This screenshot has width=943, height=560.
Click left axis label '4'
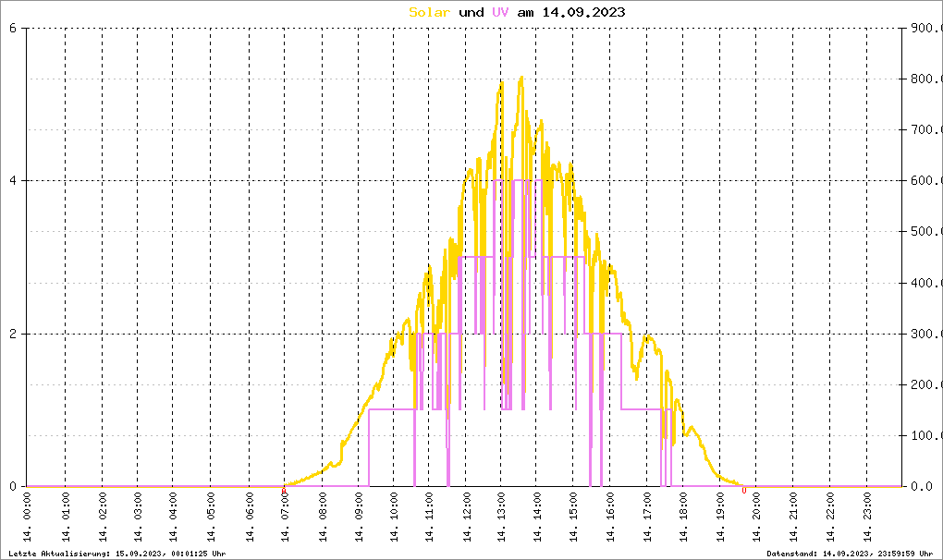point(13,180)
